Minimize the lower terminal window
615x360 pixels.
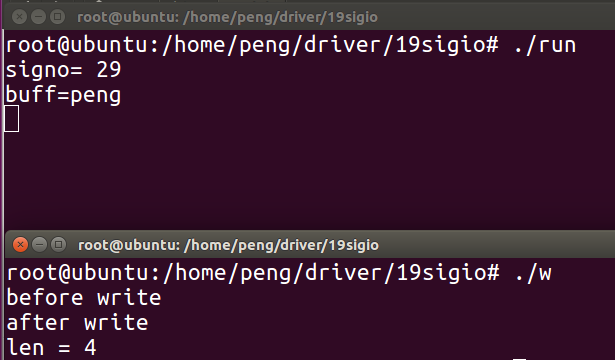pos(39,245)
